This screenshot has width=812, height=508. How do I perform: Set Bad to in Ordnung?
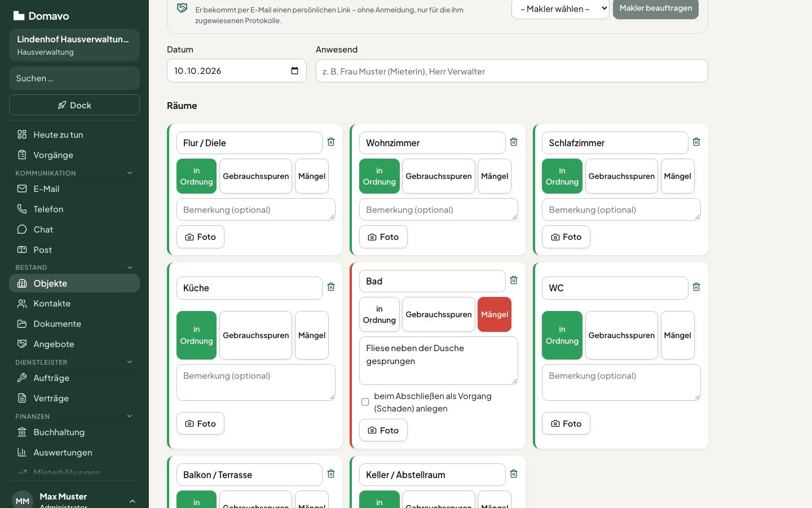[379, 314]
